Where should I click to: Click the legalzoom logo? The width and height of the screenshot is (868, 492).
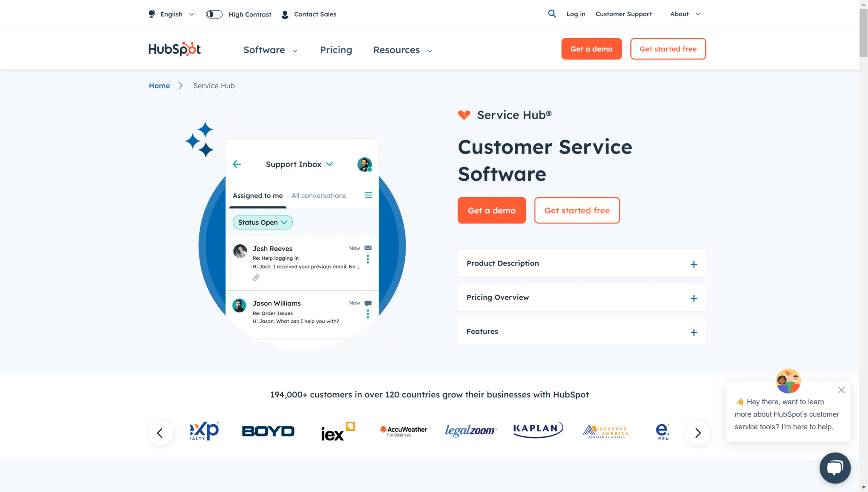470,431
